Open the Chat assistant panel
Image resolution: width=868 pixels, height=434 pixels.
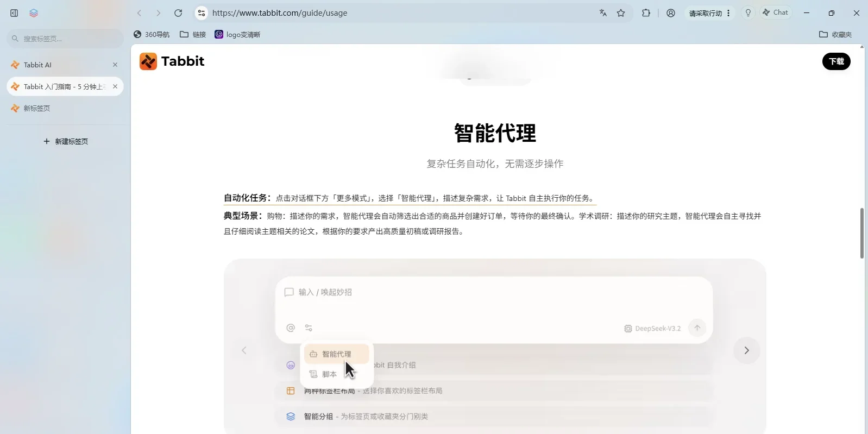coord(775,12)
